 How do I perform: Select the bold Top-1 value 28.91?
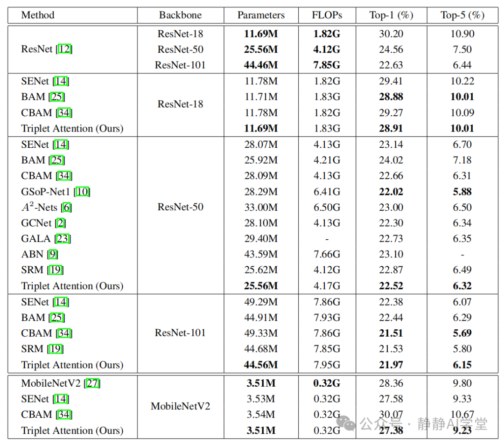coord(391,129)
